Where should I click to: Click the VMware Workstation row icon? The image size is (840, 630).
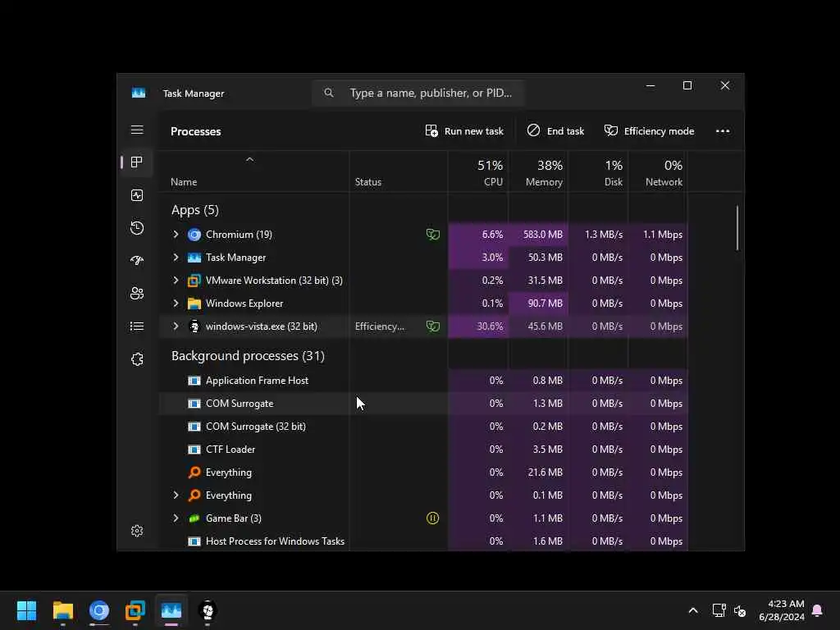[x=194, y=281]
